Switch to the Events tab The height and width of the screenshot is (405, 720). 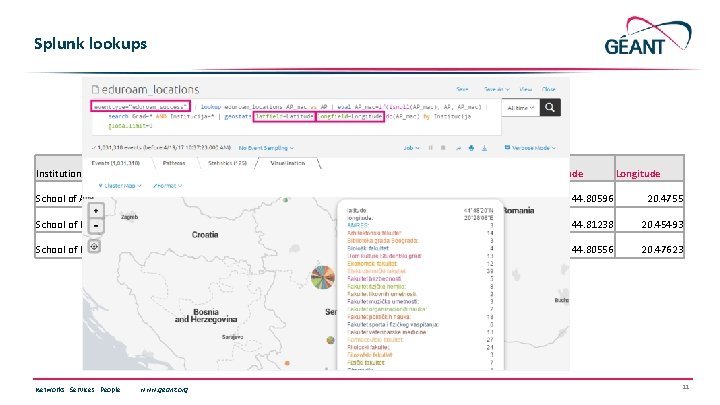pos(116,163)
